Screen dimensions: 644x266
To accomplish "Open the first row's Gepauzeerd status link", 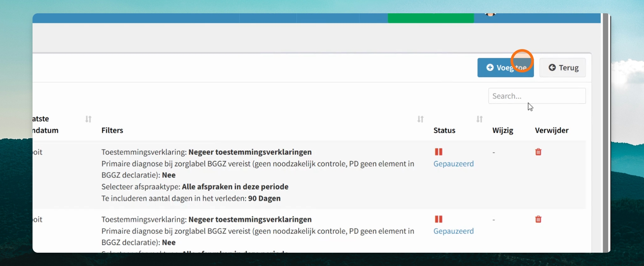I will pos(454,164).
